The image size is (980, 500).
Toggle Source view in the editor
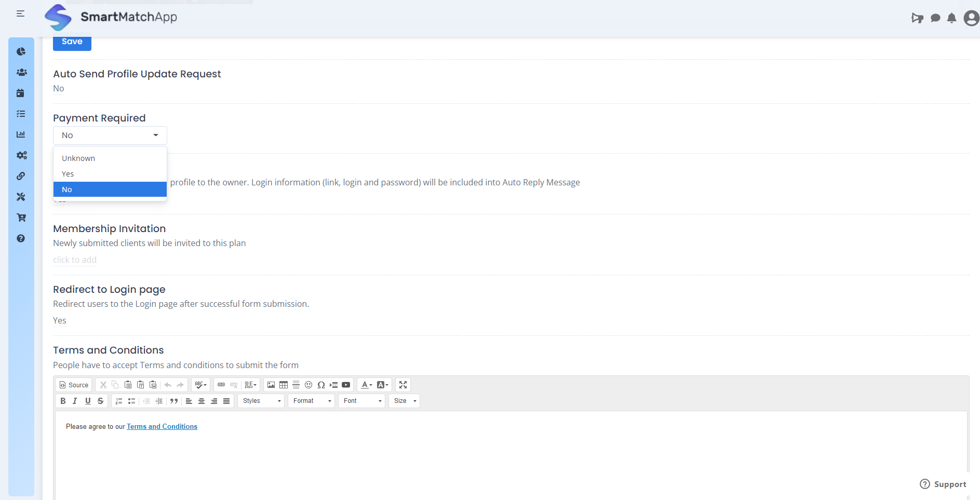click(74, 385)
